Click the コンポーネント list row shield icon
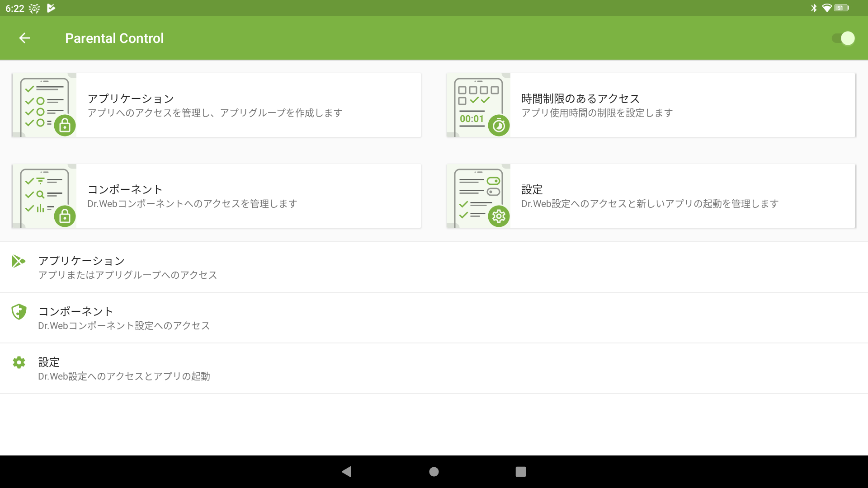868x488 pixels. pyautogui.click(x=19, y=312)
